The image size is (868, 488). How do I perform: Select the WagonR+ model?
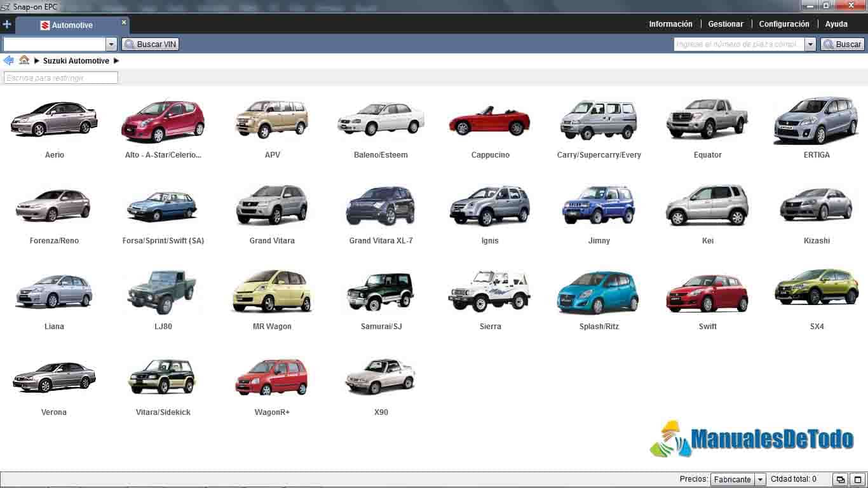pyautogui.click(x=272, y=386)
